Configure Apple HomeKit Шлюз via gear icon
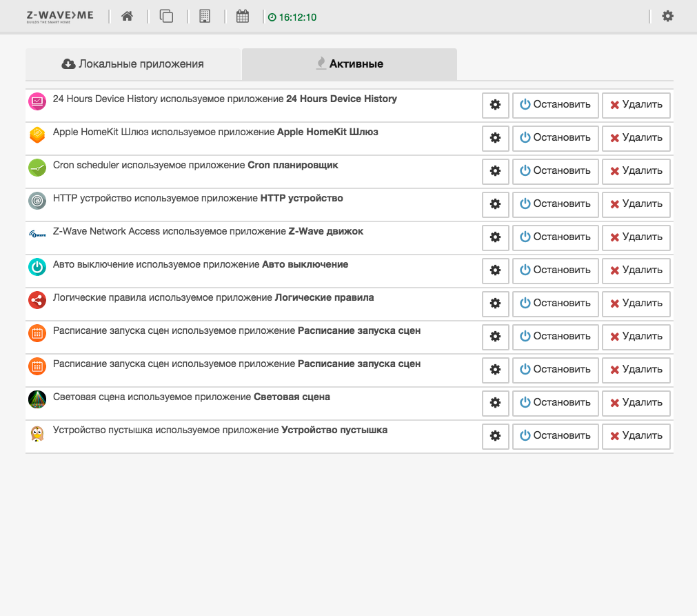697x616 pixels. (x=495, y=138)
